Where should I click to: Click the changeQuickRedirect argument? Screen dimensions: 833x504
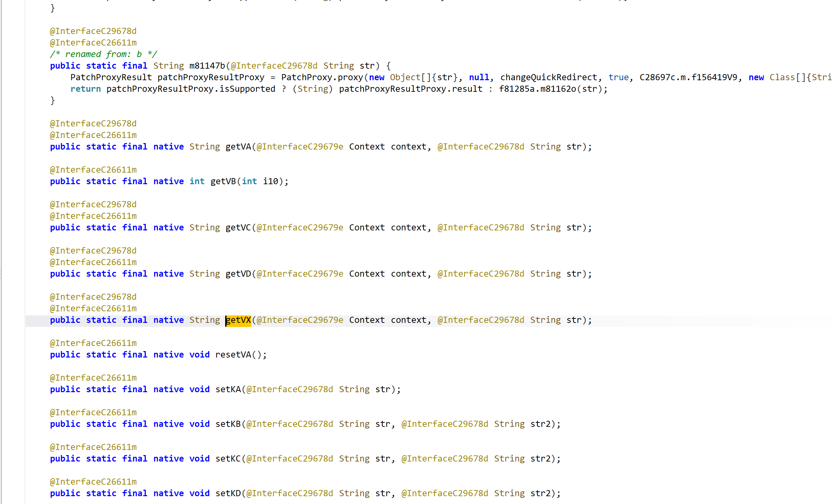pyautogui.click(x=549, y=77)
